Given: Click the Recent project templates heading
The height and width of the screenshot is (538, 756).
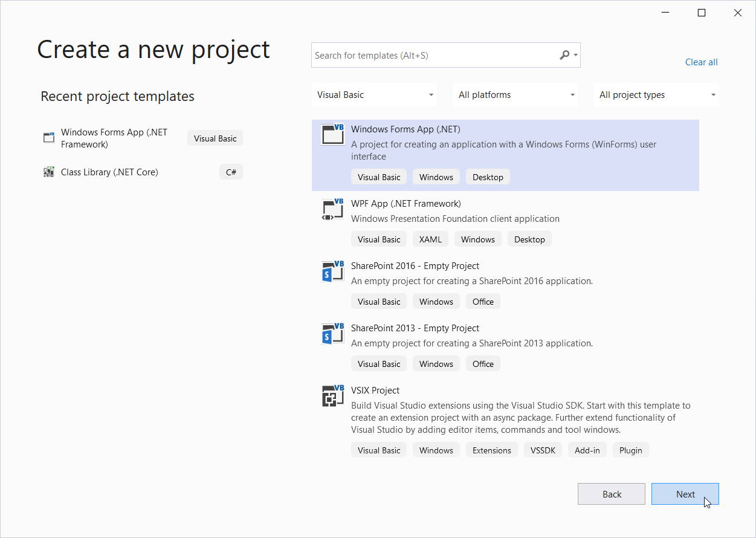Looking at the screenshot, I should [117, 97].
